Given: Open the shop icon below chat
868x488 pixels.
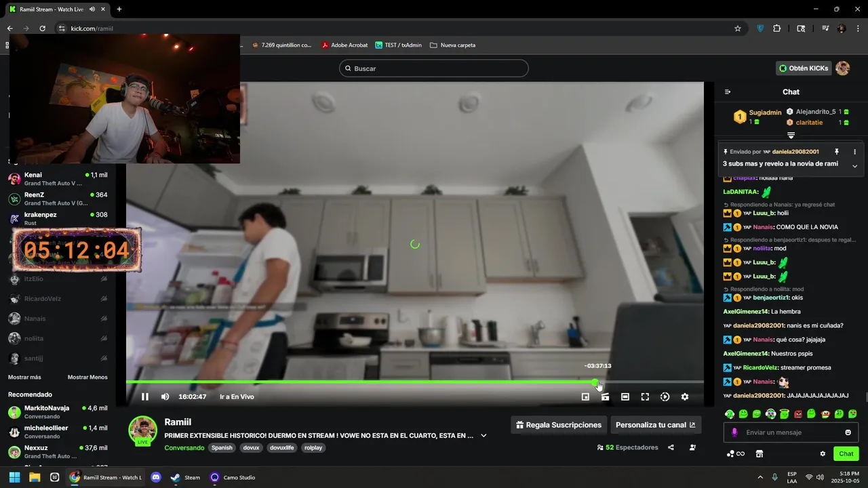Looking at the screenshot, I should [759, 453].
